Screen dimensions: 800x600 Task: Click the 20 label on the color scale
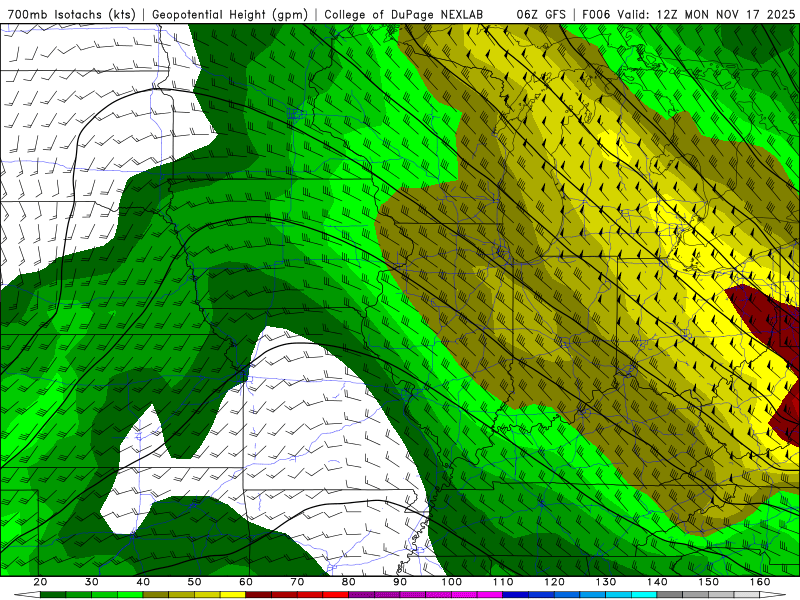[x=40, y=582]
